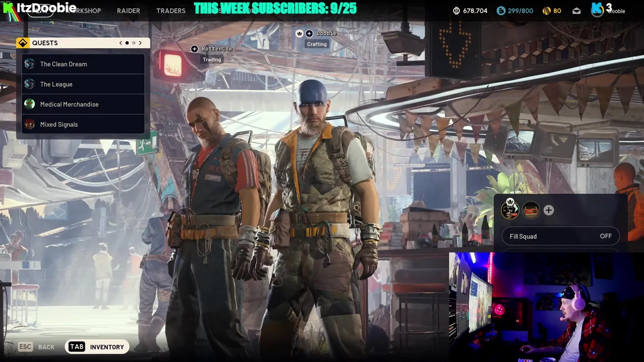Select the red radio squad member avatar
The height and width of the screenshot is (362, 644).
(x=531, y=210)
